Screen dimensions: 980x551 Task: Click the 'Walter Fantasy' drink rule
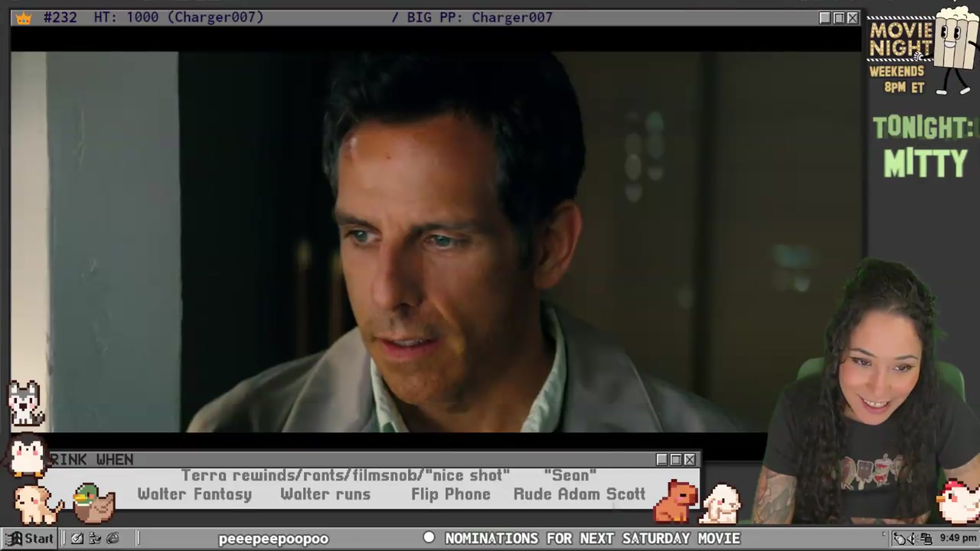(x=194, y=494)
